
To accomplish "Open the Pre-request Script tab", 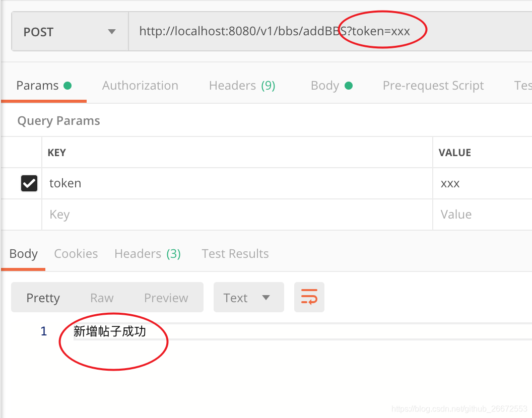I will tap(433, 86).
